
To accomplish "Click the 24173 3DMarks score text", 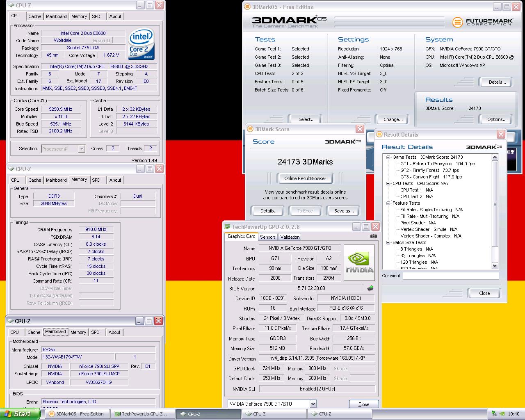I will point(305,162).
